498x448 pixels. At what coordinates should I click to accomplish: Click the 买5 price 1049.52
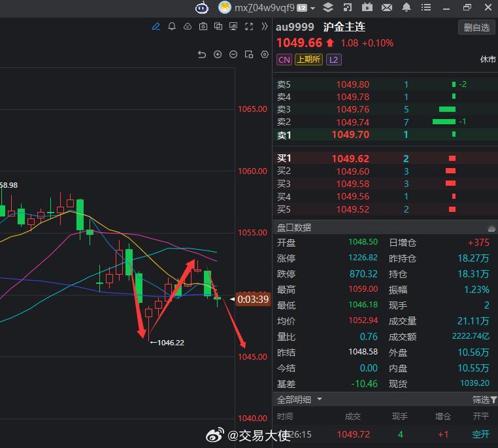point(352,209)
